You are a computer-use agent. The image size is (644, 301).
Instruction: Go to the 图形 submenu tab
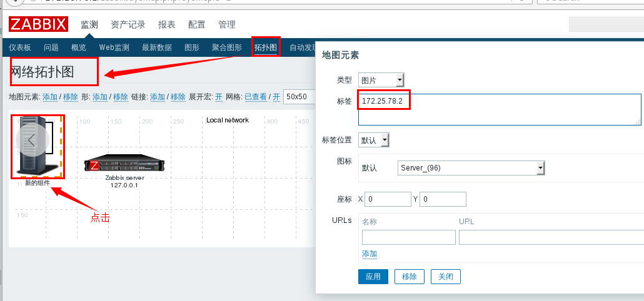coord(192,47)
